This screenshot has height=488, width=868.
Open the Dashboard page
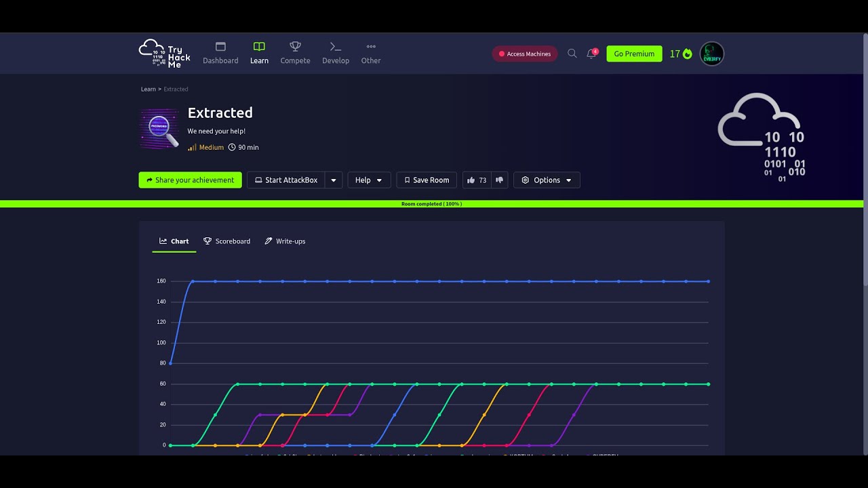[x=220, y=54]
